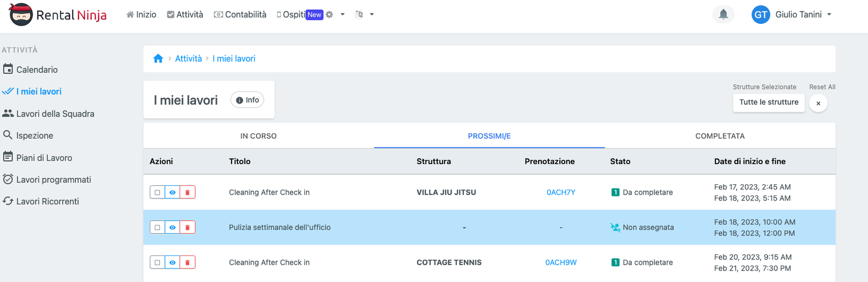Open the settings gear dropdown arrow
Image resolution: width=868 pixels, height=282 pixels.
(342, 15)
